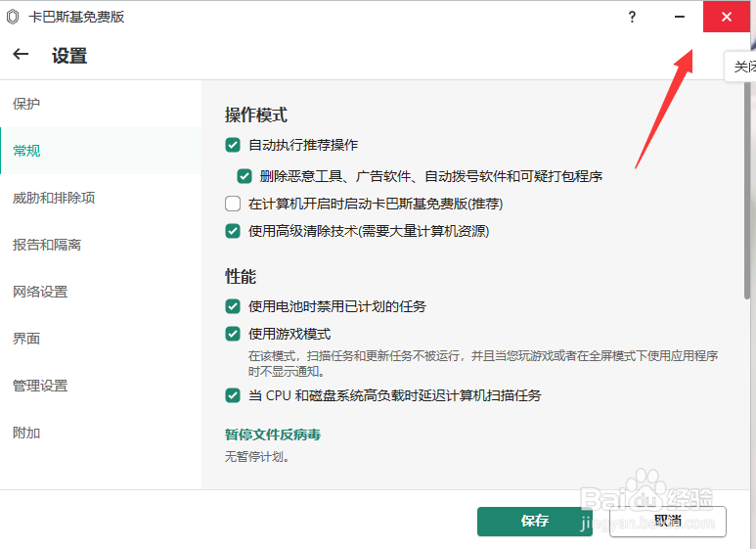Toggle 使用游戏模式 checkbox
Viewport: 756px width, 549px height.
pyautogui.click(x=233, y=334)
